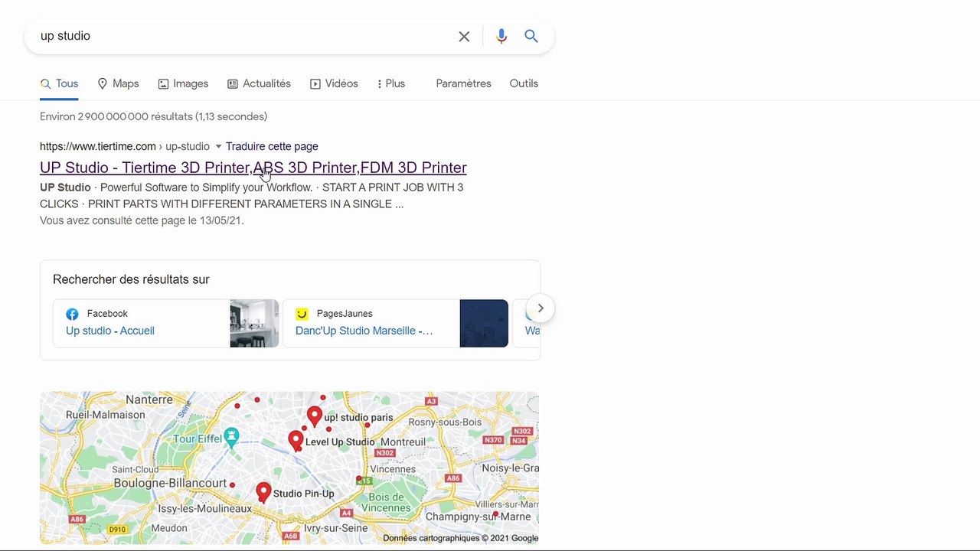Click the 'Vous avez consulté cette page' note
The height and width of the screenshot is (551, 980).
click(142, 220)
